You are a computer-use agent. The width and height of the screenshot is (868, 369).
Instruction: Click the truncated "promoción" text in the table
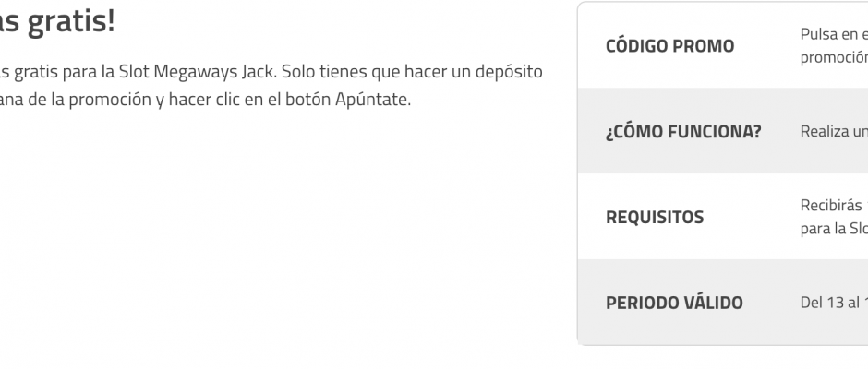click(834, 57)
